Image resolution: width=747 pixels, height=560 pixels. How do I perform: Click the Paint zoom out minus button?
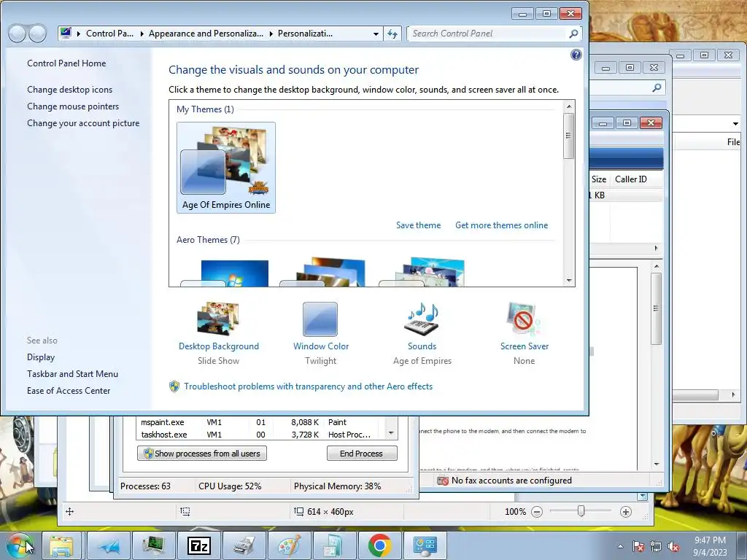tap(537, 512)
